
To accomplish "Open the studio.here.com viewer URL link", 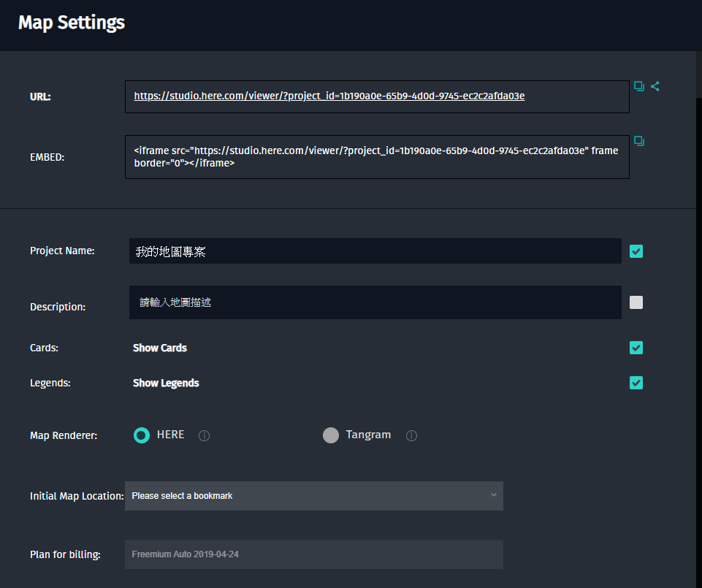I will (x=329, y=96).
